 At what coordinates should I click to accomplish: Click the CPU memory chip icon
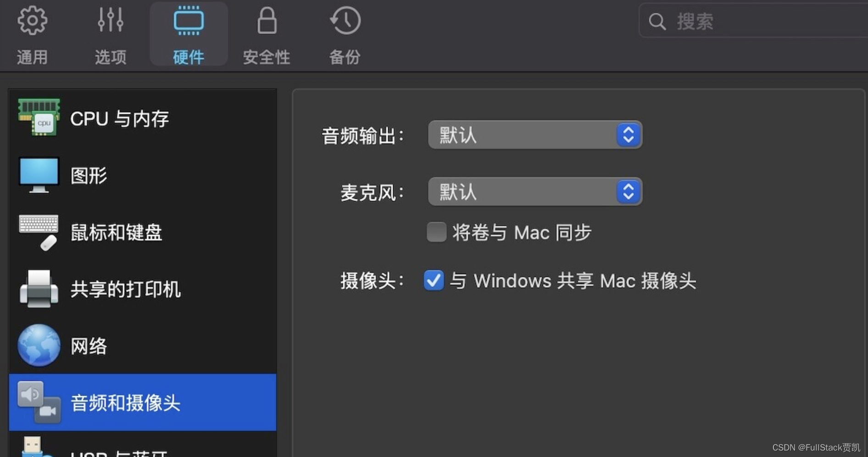(39, 117)
